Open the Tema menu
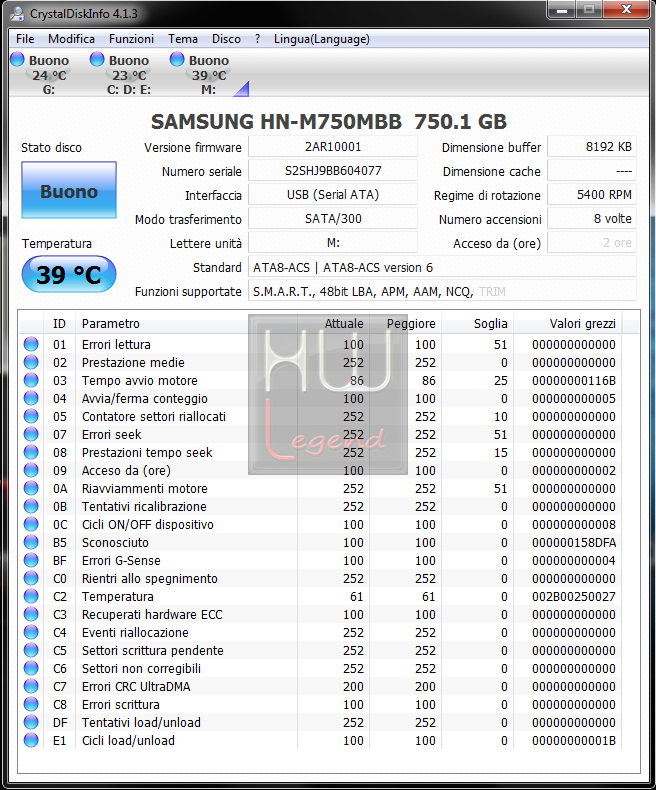656x790 pixels. click(183, 39)
